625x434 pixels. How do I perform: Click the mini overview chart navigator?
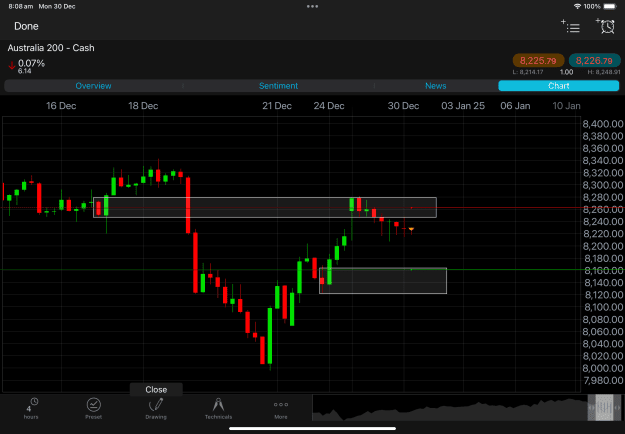coord(449,408)
